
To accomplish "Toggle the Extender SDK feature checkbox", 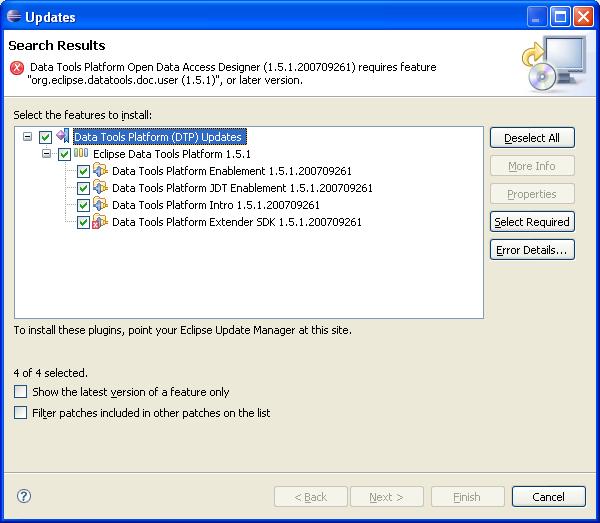I will point(83,222).
